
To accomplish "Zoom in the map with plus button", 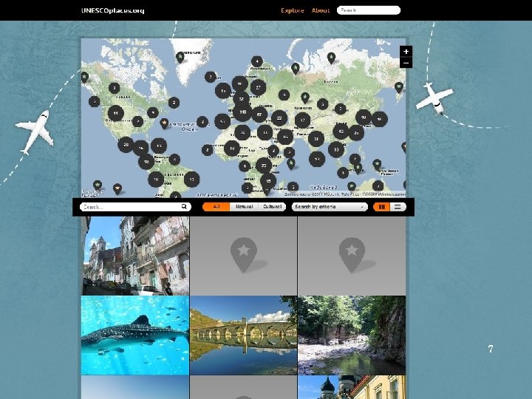I will [x=406, y=52].
